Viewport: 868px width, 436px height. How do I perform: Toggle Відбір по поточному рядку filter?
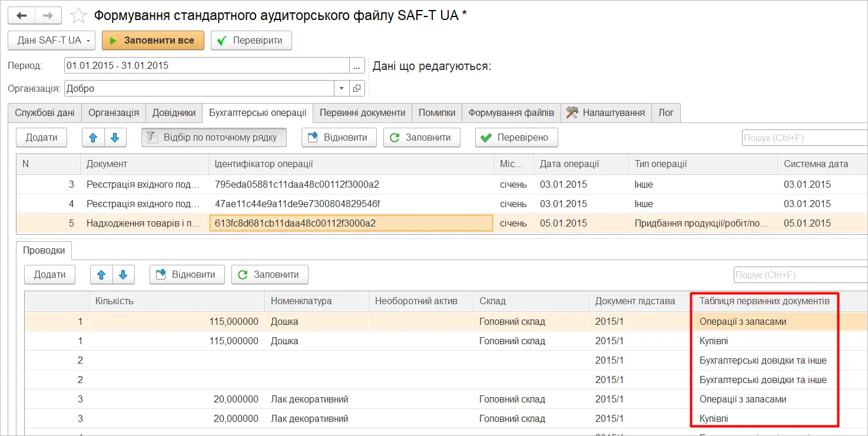214,138
